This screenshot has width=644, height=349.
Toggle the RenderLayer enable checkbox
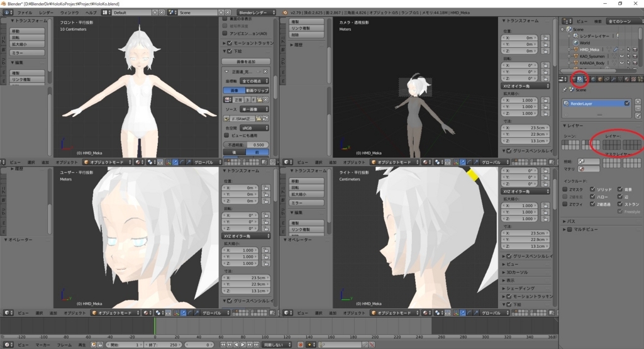point(627,103)
